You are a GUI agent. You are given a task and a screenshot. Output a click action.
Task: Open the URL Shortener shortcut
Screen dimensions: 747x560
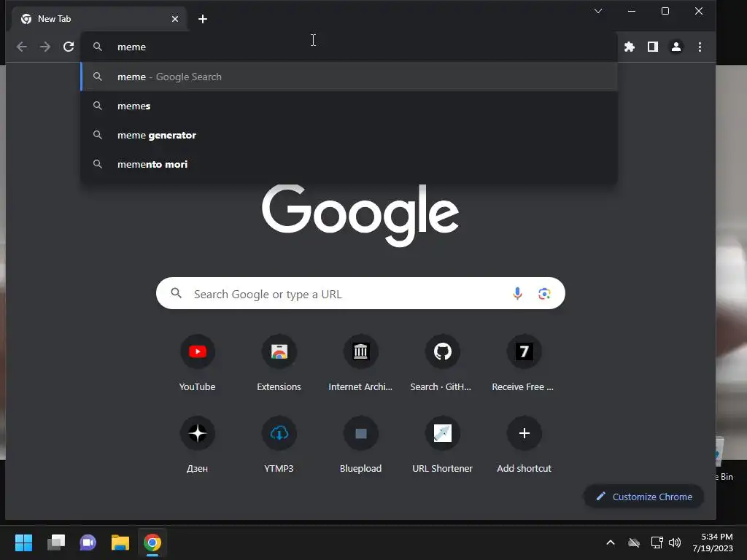[442, 445]
